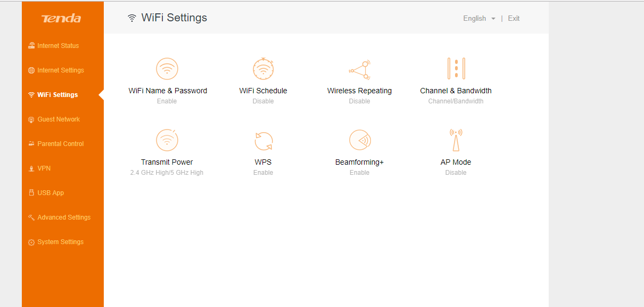Go to Internet Status in sidebar
Viewport: 644px width, 307px height.
pos(58,46)
